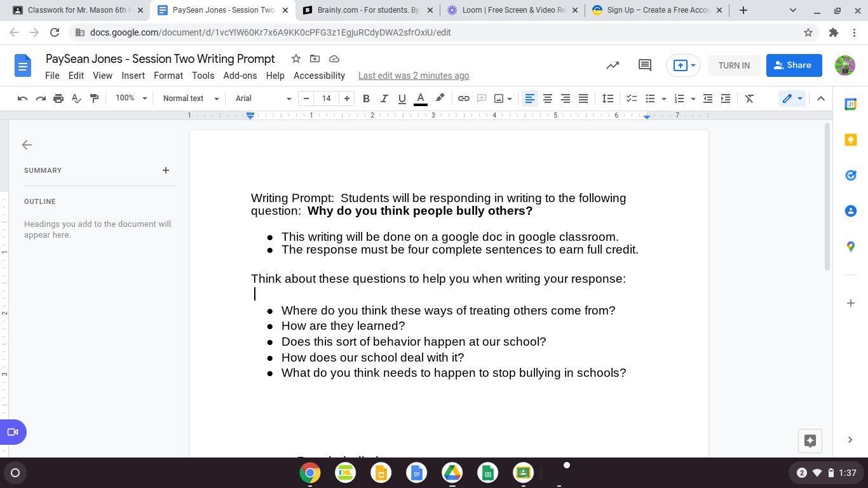Switch to the Brainly.com browser tab
This screenshot has width=868, height=488.
coord(367,10)
